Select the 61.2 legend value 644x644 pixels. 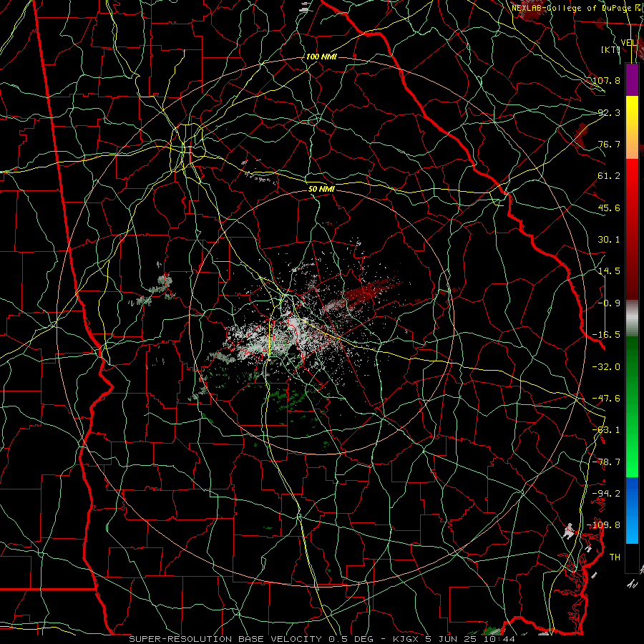[x=609, y=176]
